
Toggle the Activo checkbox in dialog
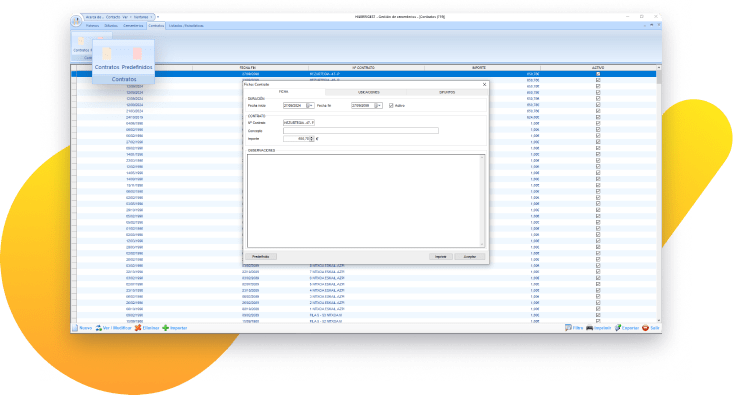pyautogui.click(x=391, y=105)
